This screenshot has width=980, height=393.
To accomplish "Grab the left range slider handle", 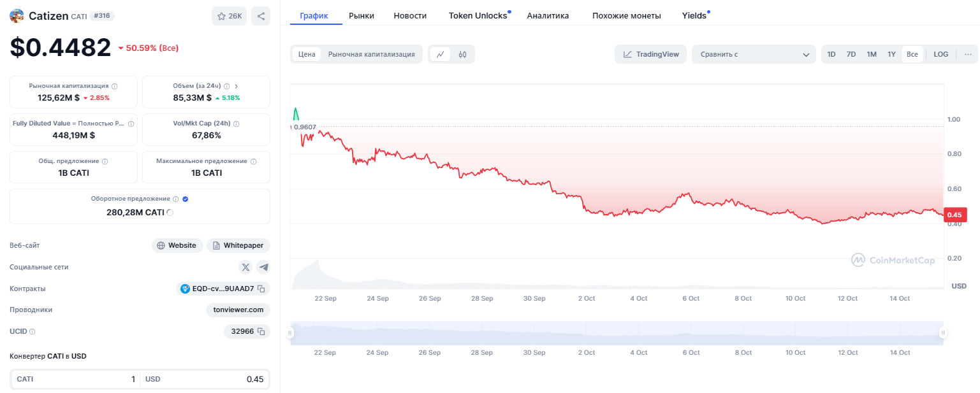I will click(x=290, y=332).
